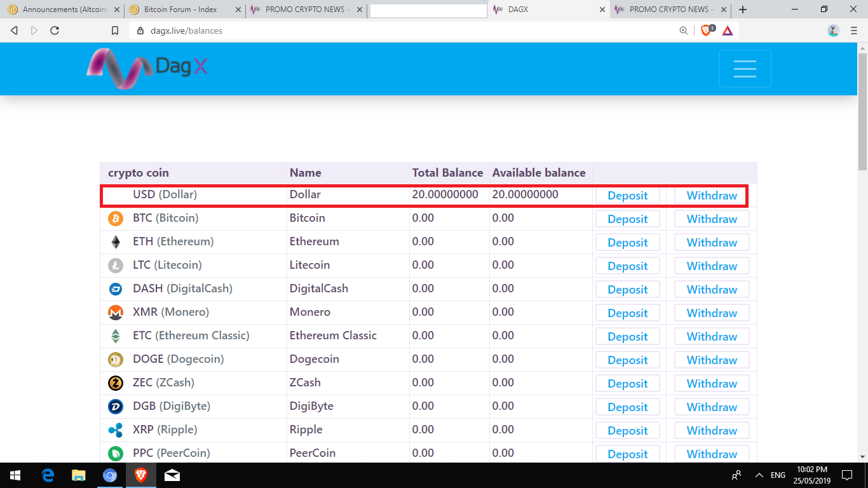868x488 pixels.
Task: Select the DAGX browser tab
Action: point(548,10)
